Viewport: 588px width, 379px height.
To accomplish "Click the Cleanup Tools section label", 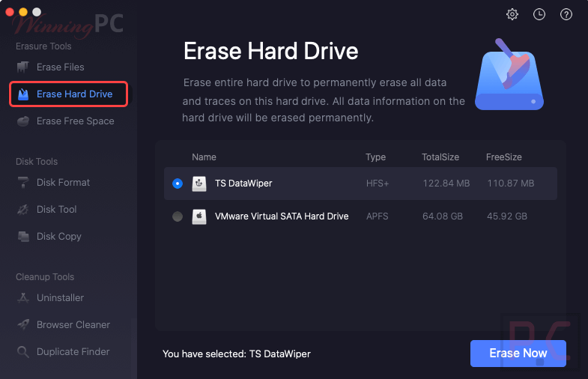I will (x=45, y=277).
